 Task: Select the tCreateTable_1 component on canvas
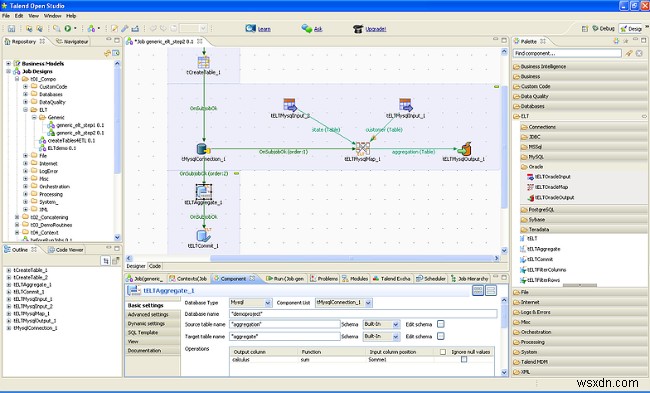[203, 63]
